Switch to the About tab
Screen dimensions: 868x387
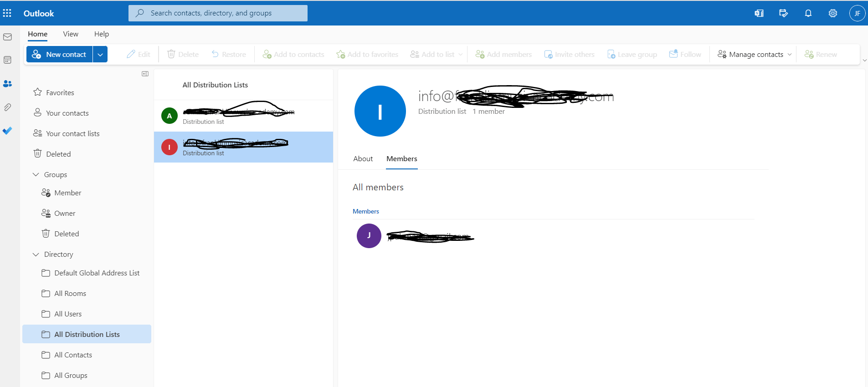[363, 158]
